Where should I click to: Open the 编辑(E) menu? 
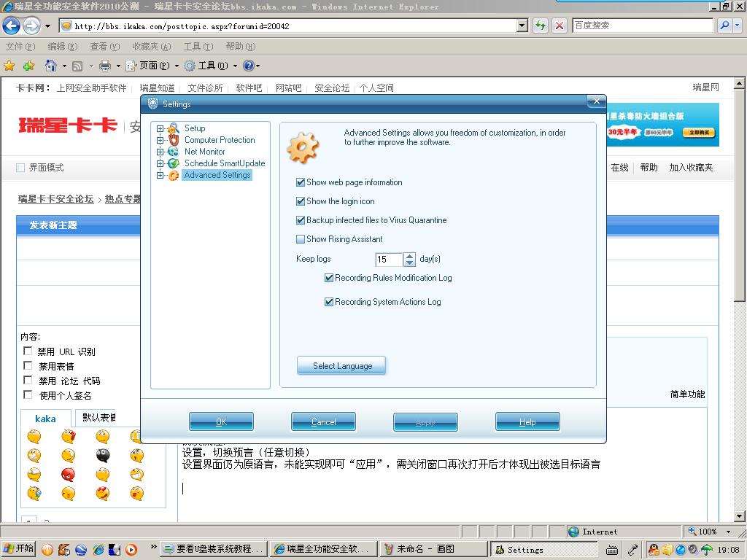tap(63, 46)
